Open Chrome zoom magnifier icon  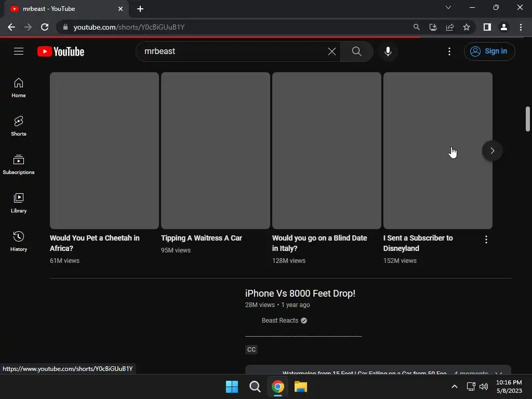click(x=416, y=27)
